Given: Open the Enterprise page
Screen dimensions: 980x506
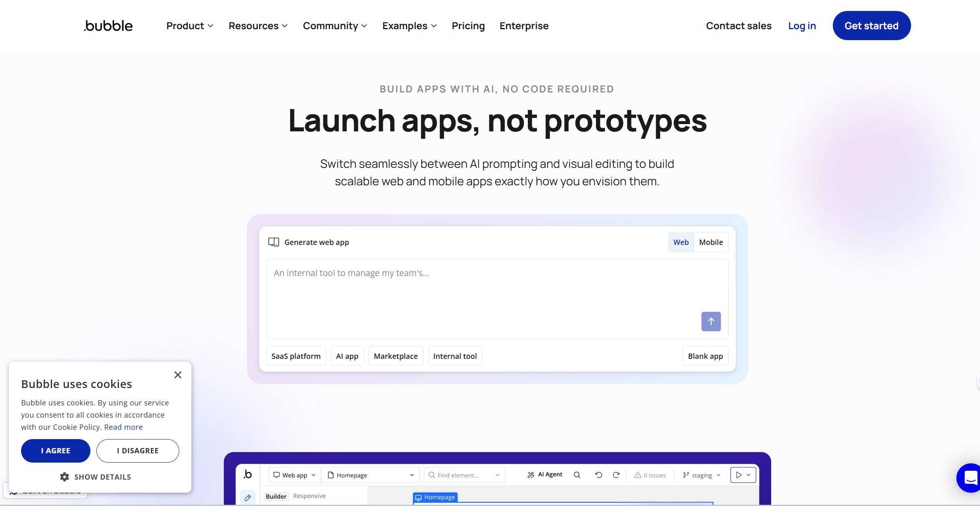Looking at the screenshot, I should tap(524, 26).
